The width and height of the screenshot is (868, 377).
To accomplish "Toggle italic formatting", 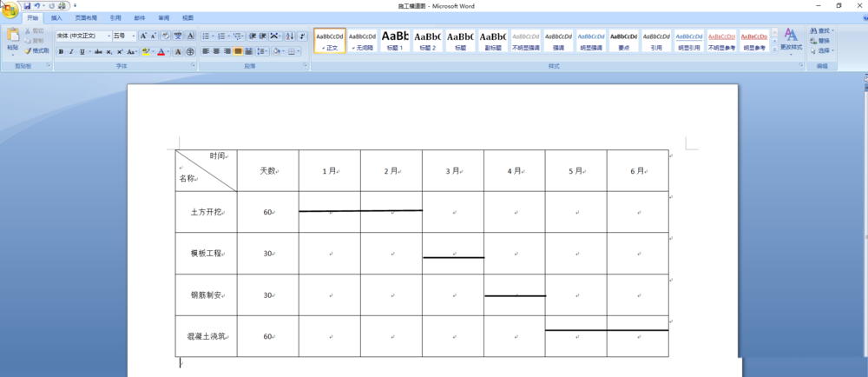I will tap(71, 52).
